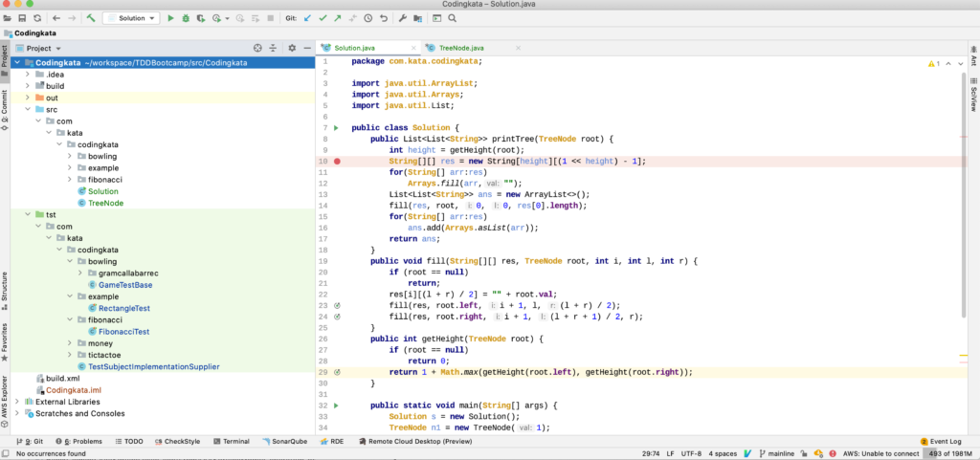Open the Structure side tool window
This screenshot has height=460, width=980.
pyautogui.click(x=5, y=292)
